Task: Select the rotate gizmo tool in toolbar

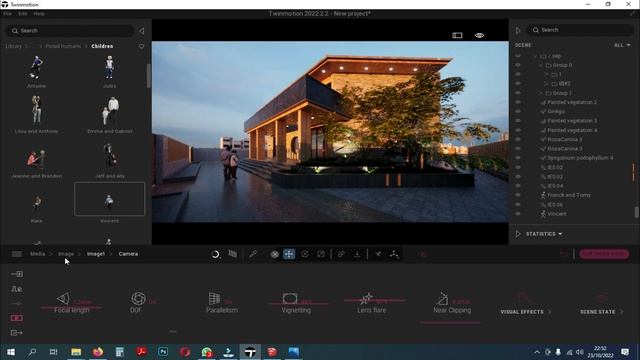Action: coord(305,254)
